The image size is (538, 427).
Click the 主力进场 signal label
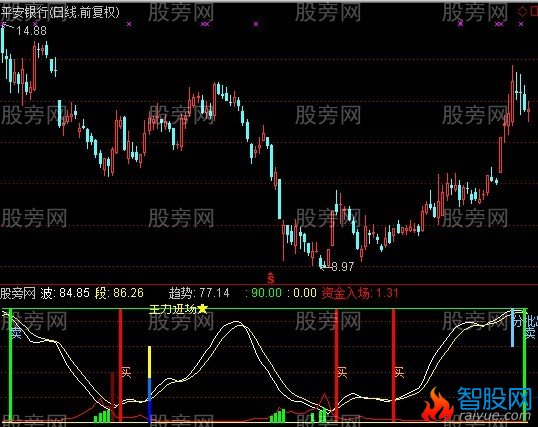point(173,309)
